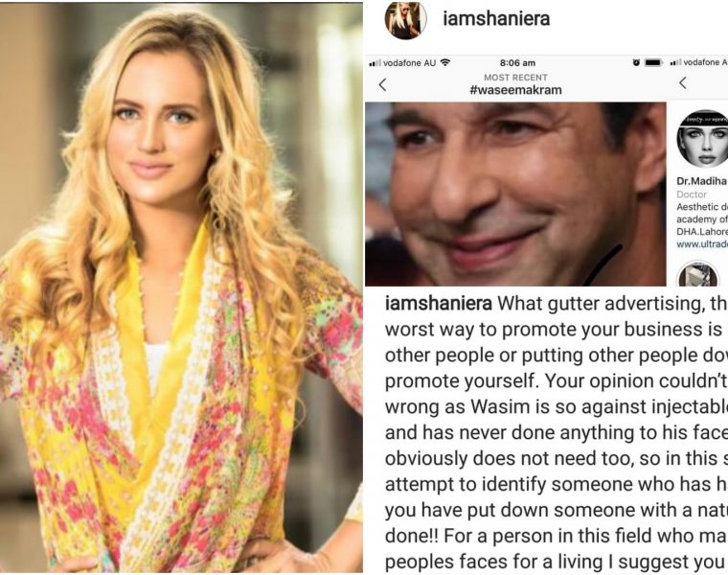Open Dr.Madiha circular profile picture
728x575 pixels.
702,138
